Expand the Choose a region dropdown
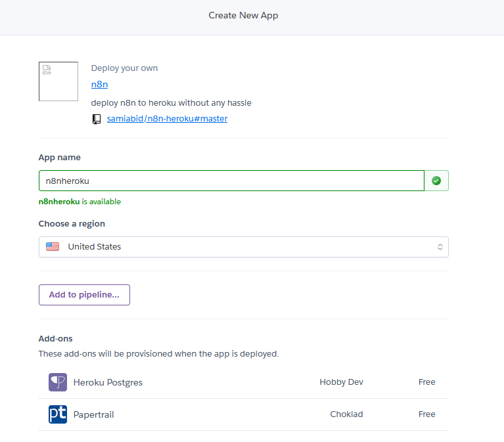The height and width of the screenshot is (442, 504). coord(244,247)
